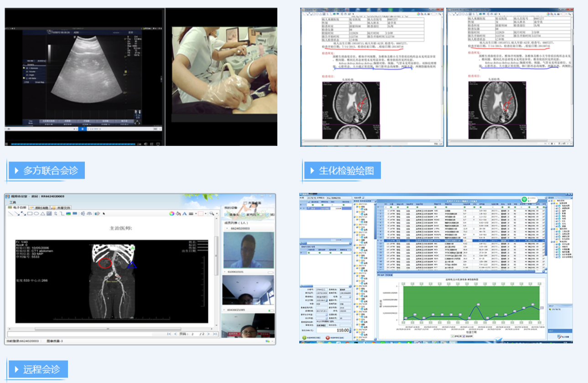Select the ellipse shape tool in whiteboard toolbar
588x383 pixels.
(x=36, y=213)
